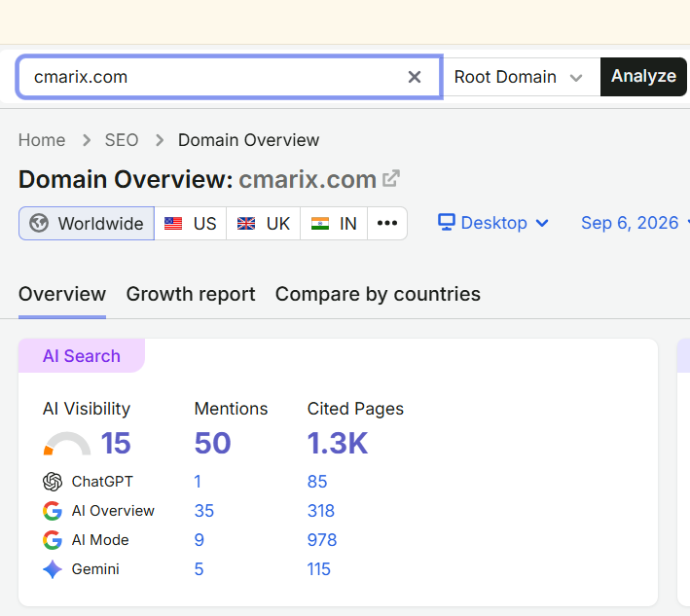Select UK database button
This screenshot has width=690, height=616.
click(x=264, y=224)
